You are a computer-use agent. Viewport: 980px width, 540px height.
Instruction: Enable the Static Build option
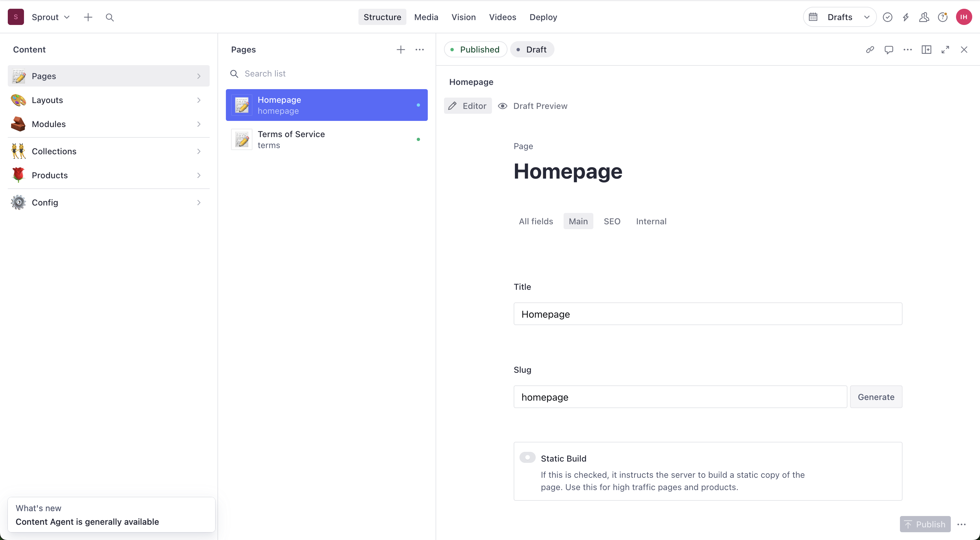(528, 457)
